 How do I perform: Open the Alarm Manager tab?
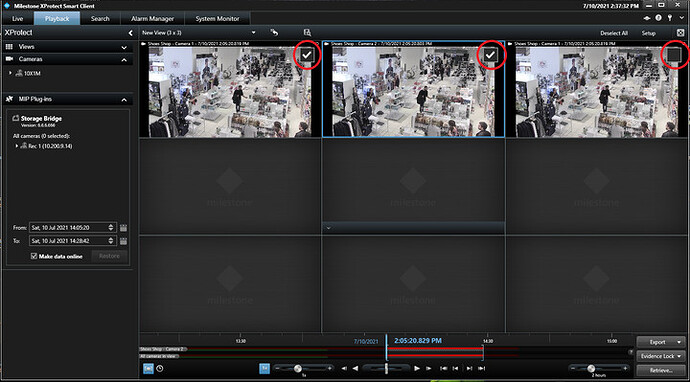tap(152, 18)
